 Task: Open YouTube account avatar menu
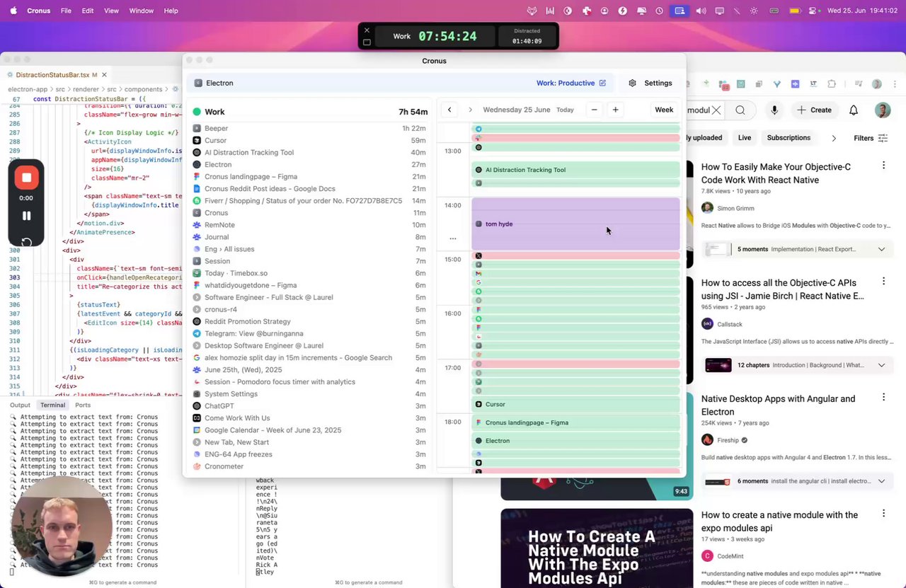click(882, 110)
